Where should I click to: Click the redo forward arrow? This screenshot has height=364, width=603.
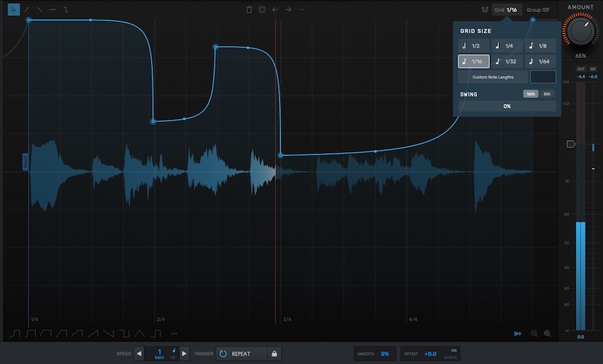(288, 10)
